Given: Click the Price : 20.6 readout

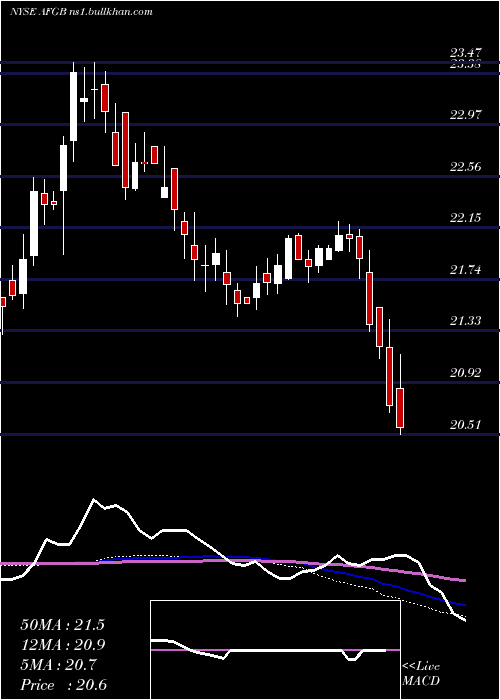Looking at the screenshot, I should coord(63,685).
